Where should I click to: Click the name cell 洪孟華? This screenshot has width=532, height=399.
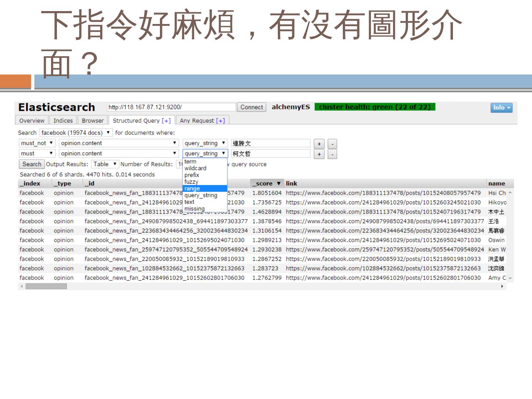coord(496,259)
